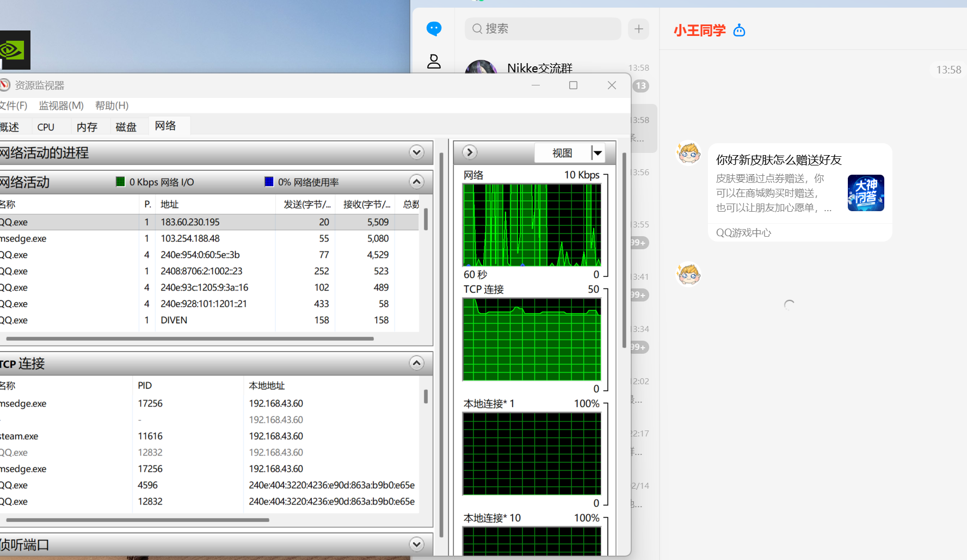
Task: Open the QQ contacts person icon
Action: [434, 61]
